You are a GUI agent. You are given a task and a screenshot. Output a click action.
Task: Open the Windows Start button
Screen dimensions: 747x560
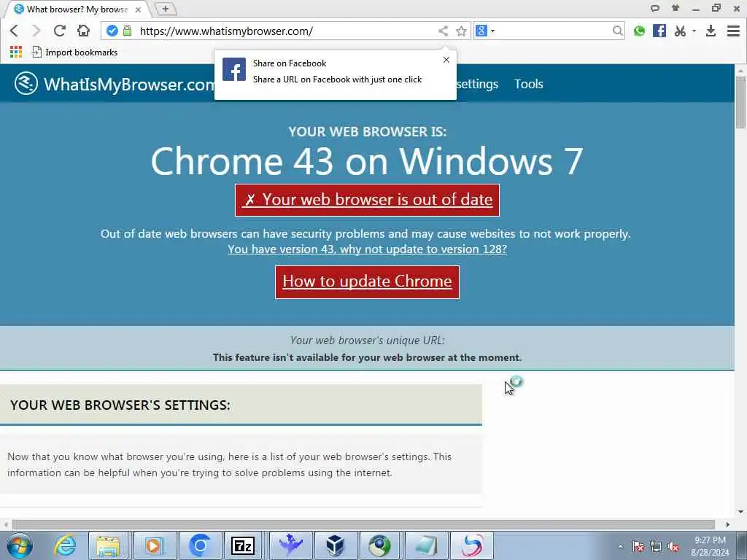pyautogui.click(x=19, y=545)
